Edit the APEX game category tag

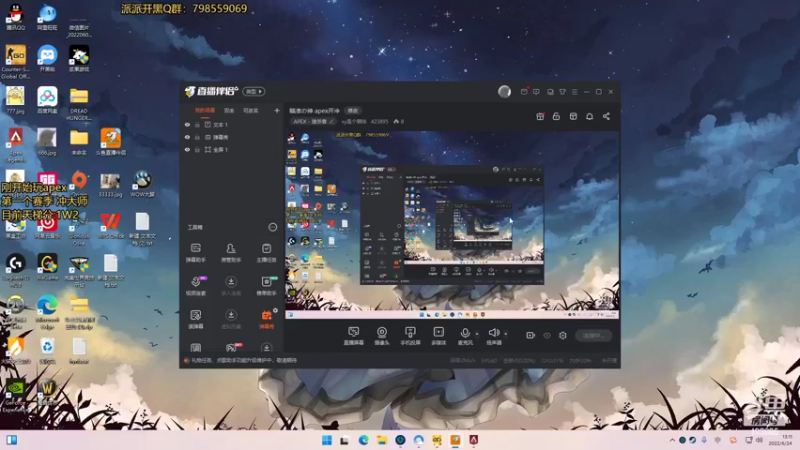[314, 121]
